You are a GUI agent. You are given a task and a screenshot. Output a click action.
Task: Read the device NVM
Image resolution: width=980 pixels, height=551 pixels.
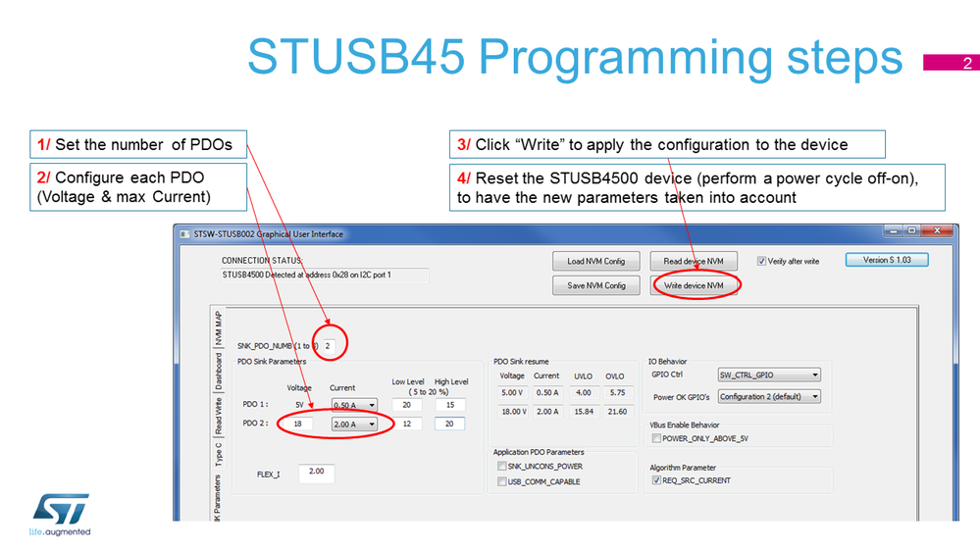694,261
